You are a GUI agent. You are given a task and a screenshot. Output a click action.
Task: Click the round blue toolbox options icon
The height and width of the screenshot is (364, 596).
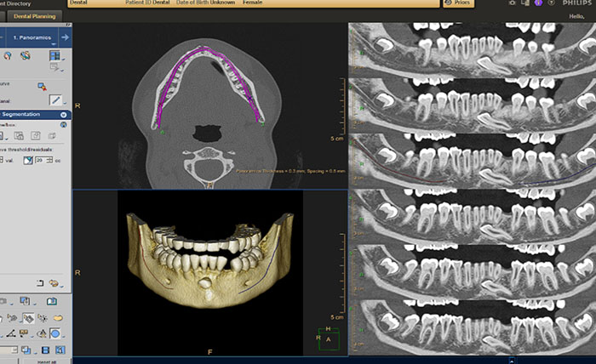[64, 124]
